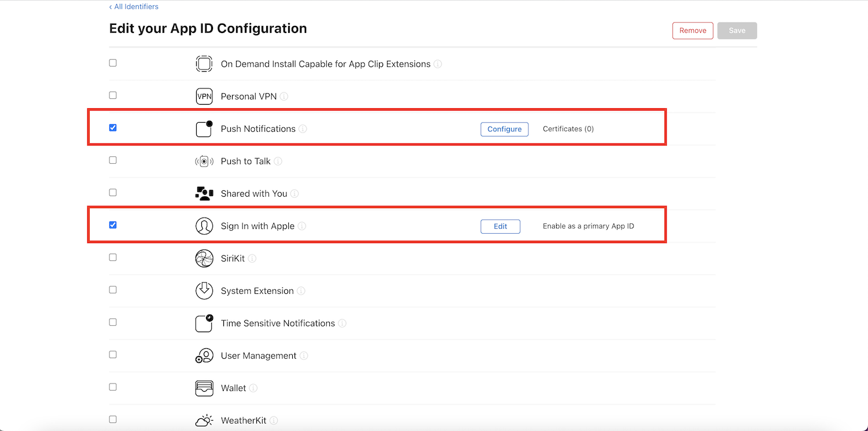This screenshot has width=868, height=431.
Task: Click the Wallet capability icon
Action: [x=204, y=388]
